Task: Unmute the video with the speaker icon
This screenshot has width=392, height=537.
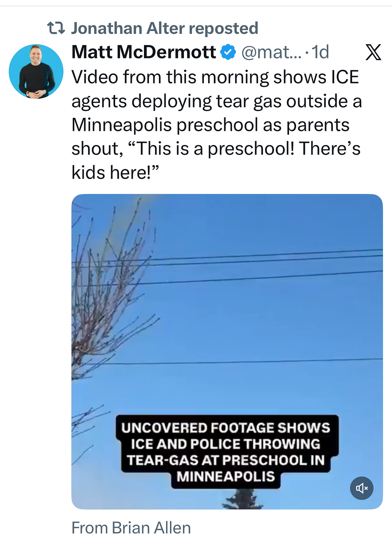Action: coord(362,488)
